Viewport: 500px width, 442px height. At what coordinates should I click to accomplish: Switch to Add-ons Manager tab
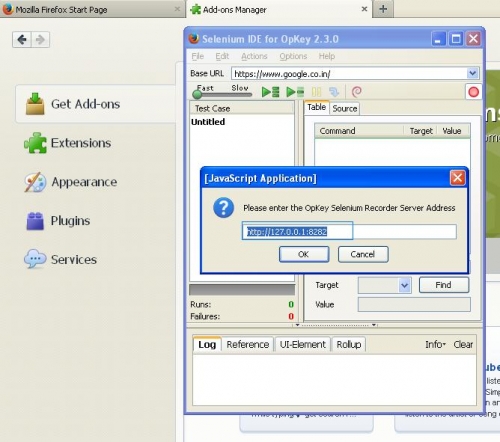279,9
